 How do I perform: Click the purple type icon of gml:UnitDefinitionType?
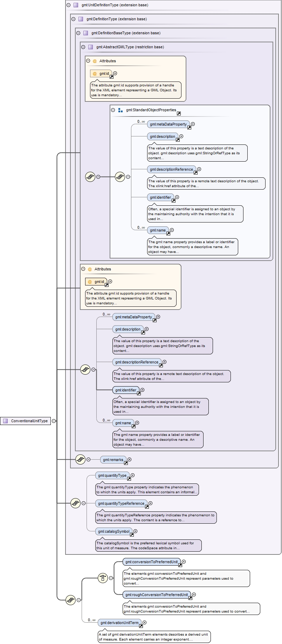pos(76,5)
